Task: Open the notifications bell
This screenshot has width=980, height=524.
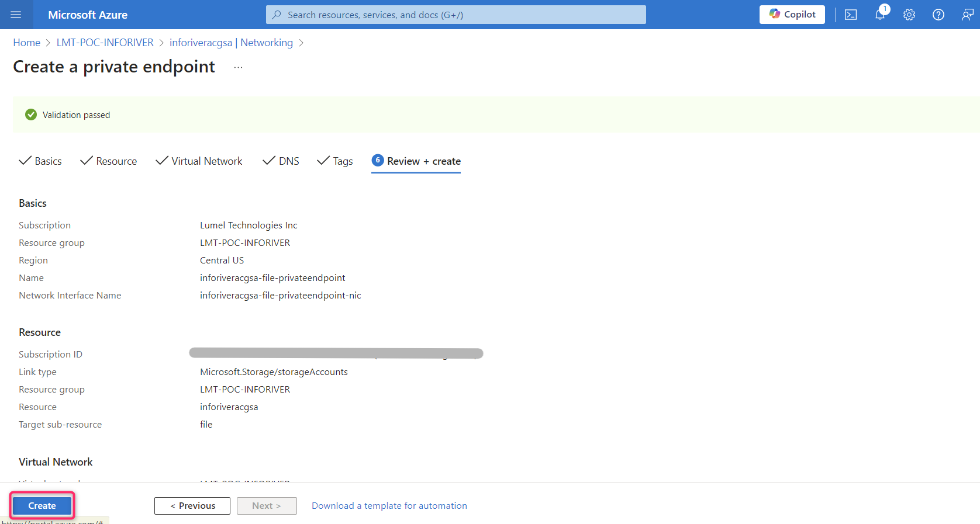Action: (880, 15)
